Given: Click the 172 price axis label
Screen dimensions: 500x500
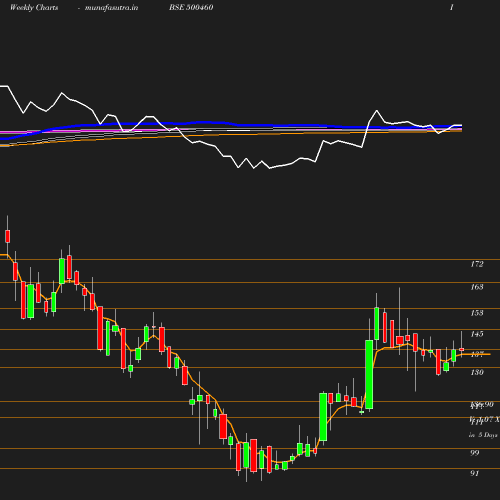Looking at the screenshot, I should (x=477, y=264).
